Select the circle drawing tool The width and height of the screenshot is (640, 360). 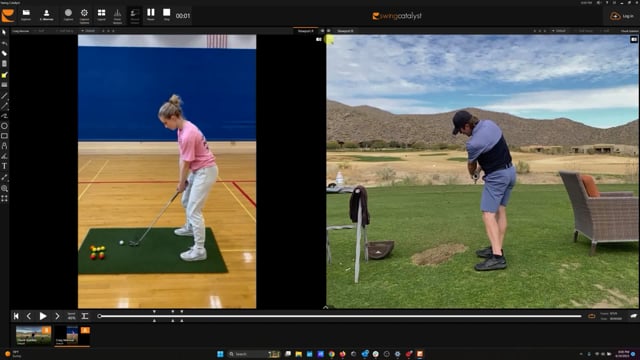pyautogui.click(x=4, y=126)
